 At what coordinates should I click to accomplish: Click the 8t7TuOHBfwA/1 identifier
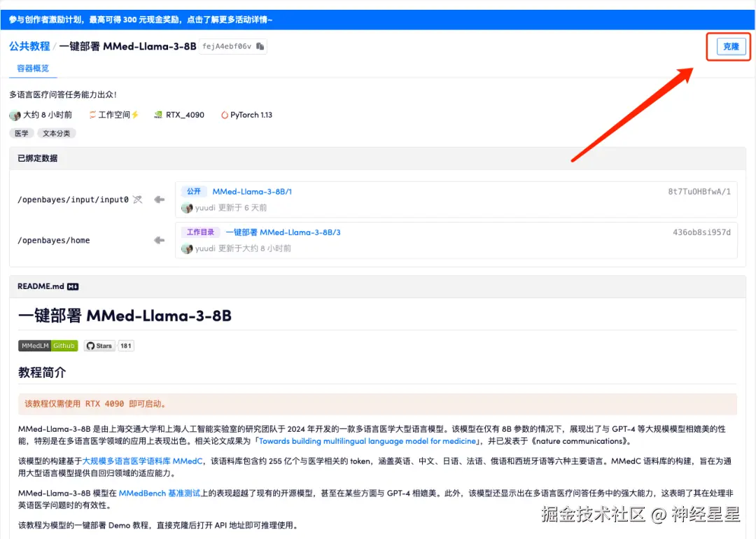tap(699, 191)
